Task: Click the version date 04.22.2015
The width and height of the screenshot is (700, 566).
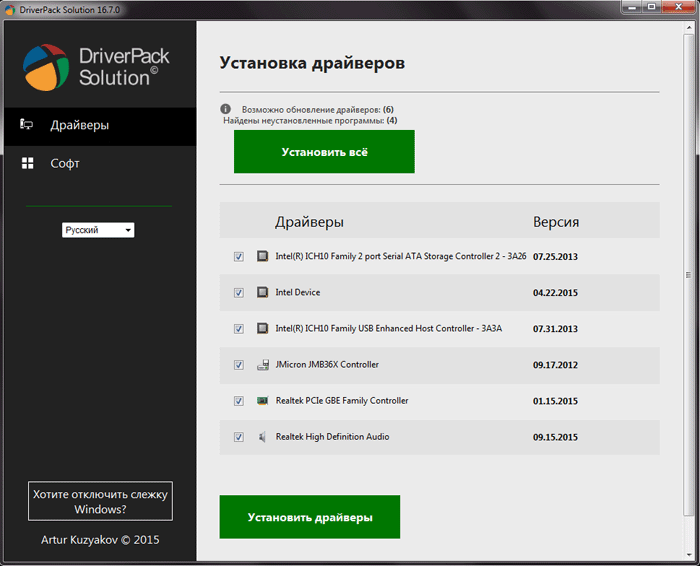Action: click(x=555, y=293)
